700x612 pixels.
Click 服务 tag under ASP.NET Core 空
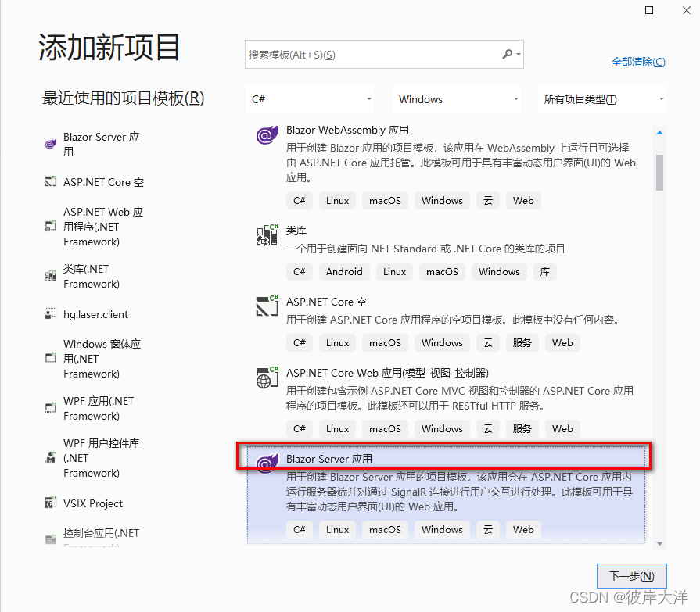(522, 342)
